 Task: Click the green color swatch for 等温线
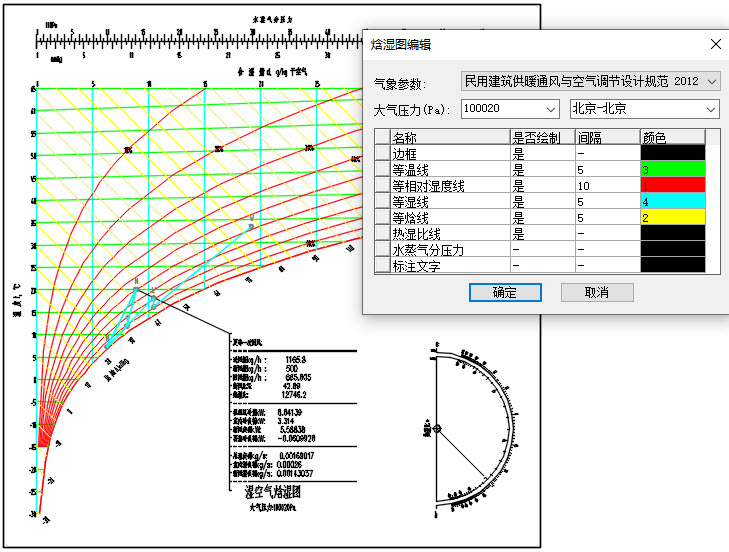click(673, 169)
